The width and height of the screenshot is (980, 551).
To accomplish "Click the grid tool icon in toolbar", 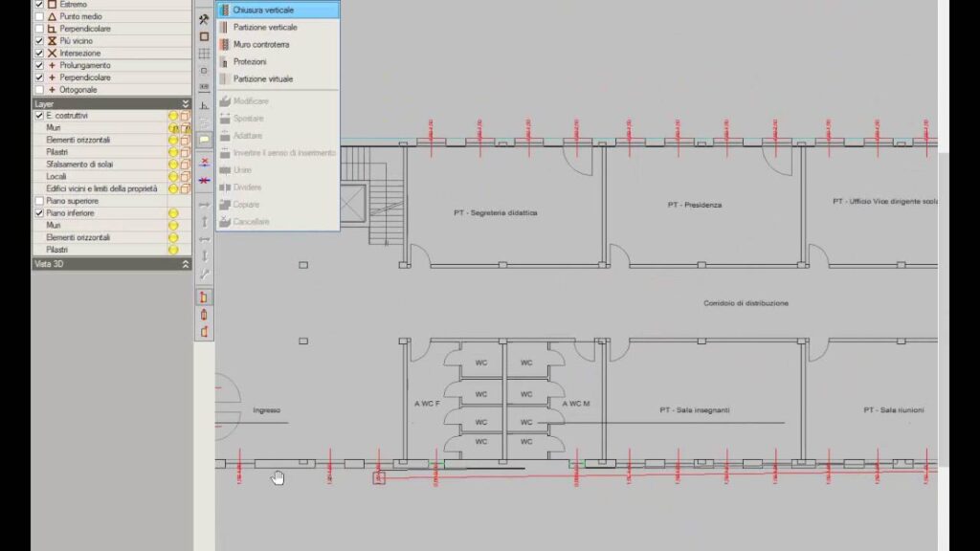I will 204,54.
